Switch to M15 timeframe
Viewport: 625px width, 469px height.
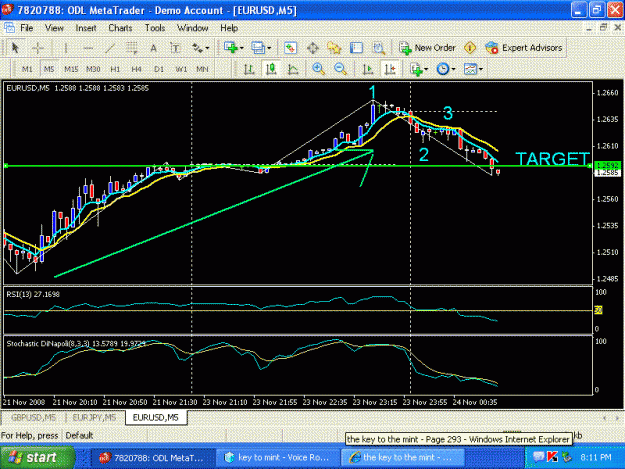pyautogui.click(x=71, y=69)
